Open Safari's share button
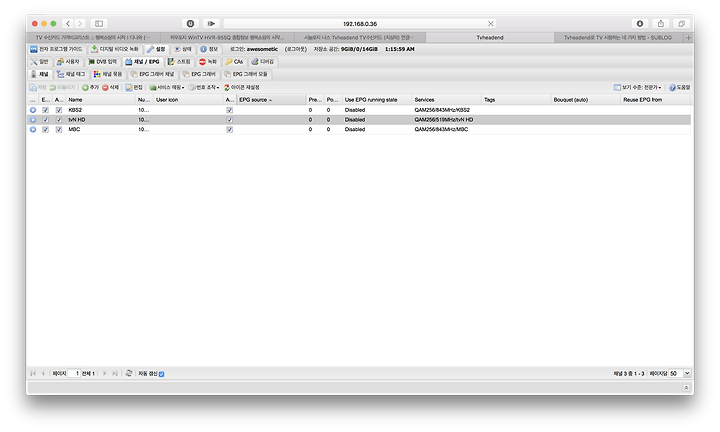720x432 pixels. click(661, 23)
